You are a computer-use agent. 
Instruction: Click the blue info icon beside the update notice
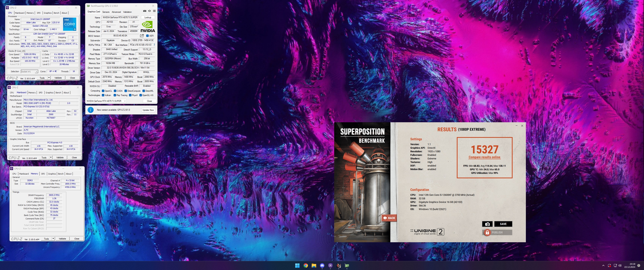pyautogui.click(x=90, y=110)
